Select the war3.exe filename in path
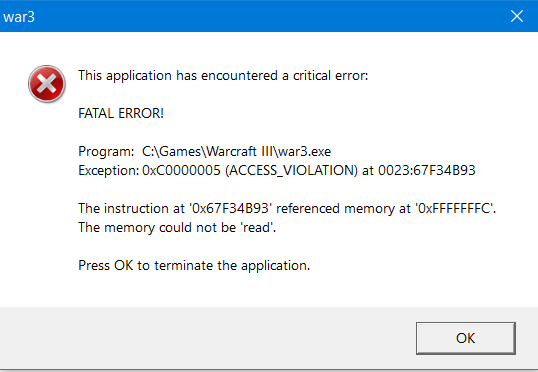The width and height of the screenshot is (538, 372). pos(304,151)
